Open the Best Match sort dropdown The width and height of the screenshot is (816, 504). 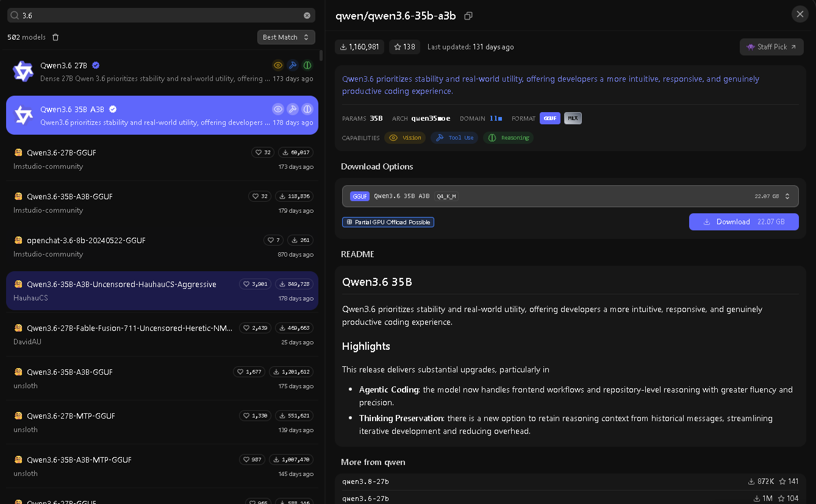pos(286,37)
